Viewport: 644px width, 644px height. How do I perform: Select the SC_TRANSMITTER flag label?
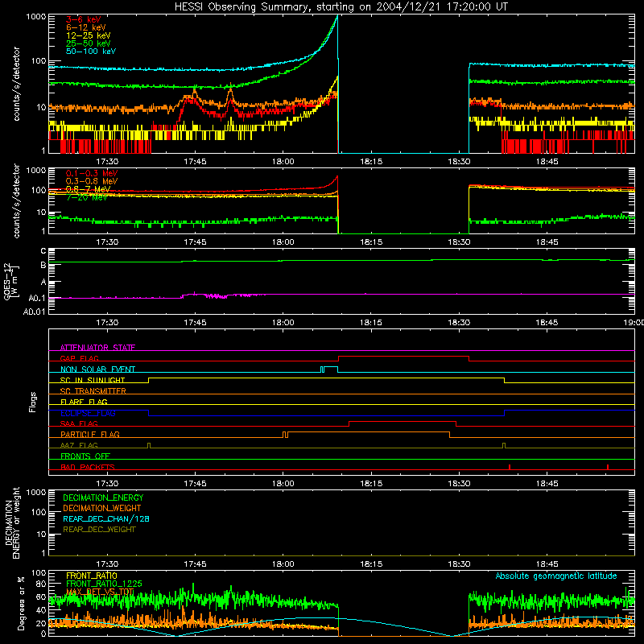pos(93,391)
